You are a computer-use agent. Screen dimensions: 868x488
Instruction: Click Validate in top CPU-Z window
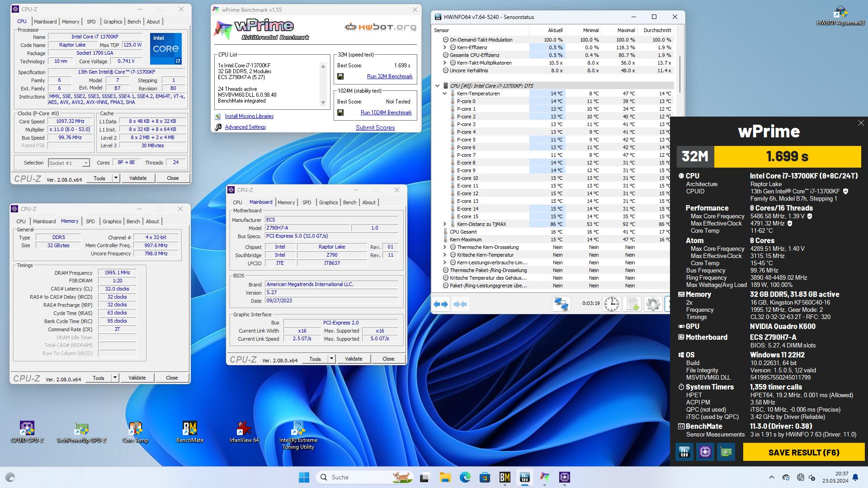click(x=138, y=178)
